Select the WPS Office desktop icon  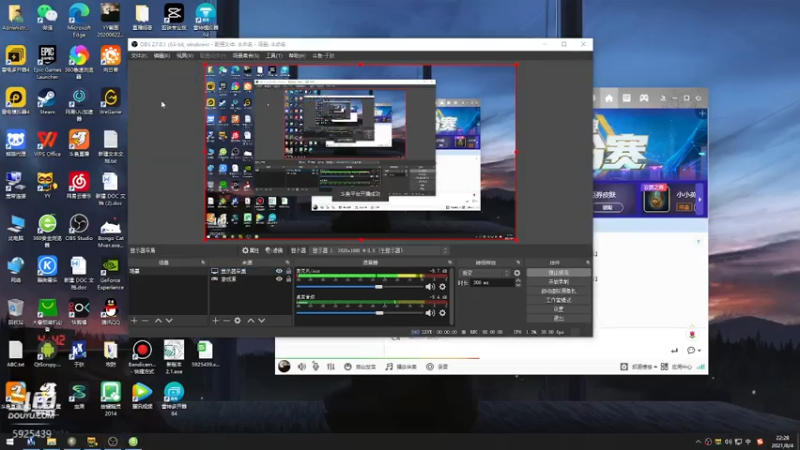(47, 143)
